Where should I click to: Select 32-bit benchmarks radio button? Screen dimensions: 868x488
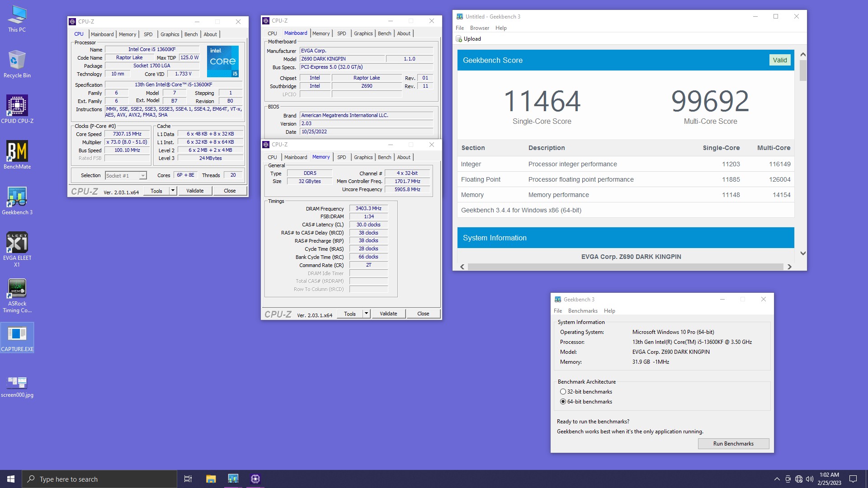click(563, 392)
